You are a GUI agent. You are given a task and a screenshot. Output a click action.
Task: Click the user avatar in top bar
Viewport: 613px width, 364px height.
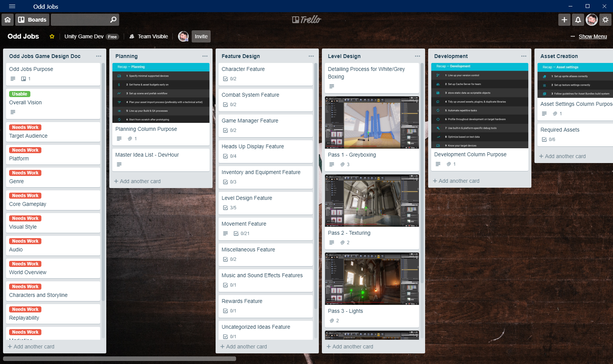coord(591,20)
